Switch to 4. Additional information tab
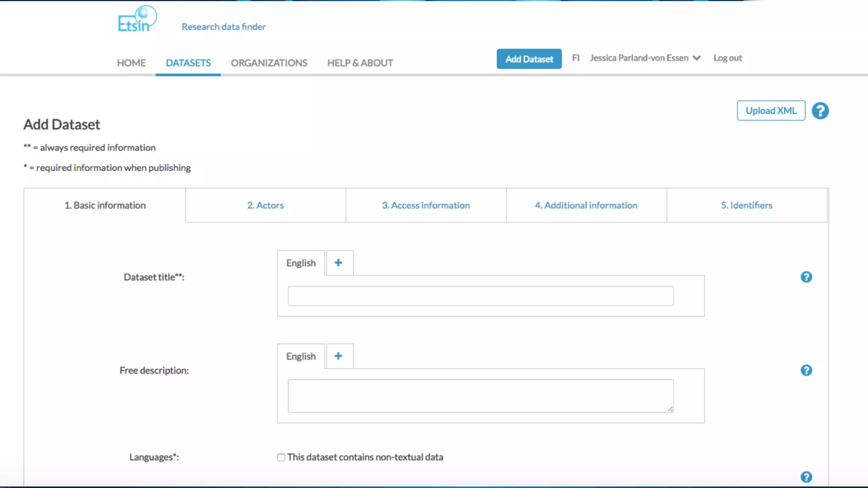The height and width of the screenshot is (488, 868). (x=586, y=205)
